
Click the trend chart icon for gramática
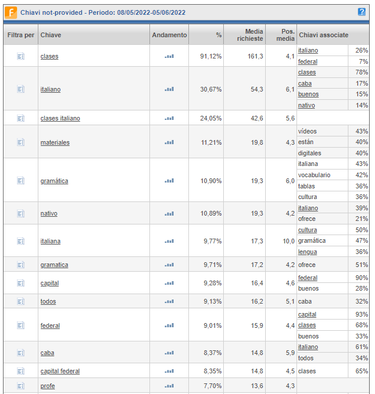point(169,181)
